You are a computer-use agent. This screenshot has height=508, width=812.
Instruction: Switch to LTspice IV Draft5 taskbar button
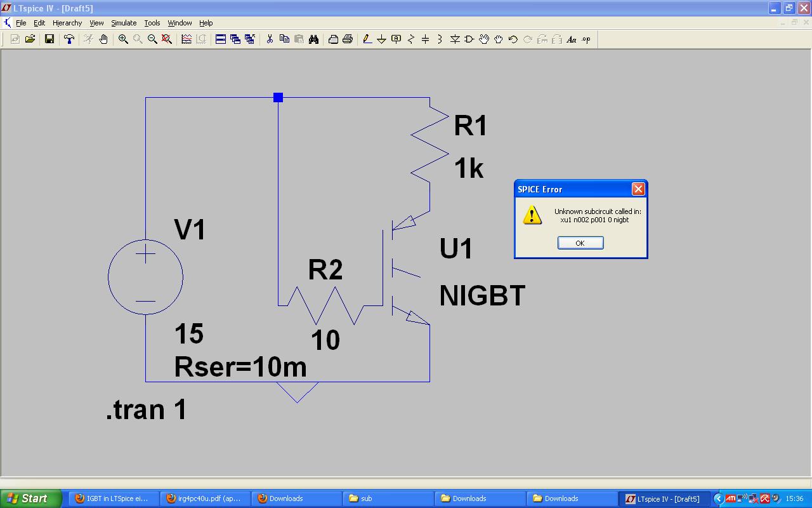point(664,498)
